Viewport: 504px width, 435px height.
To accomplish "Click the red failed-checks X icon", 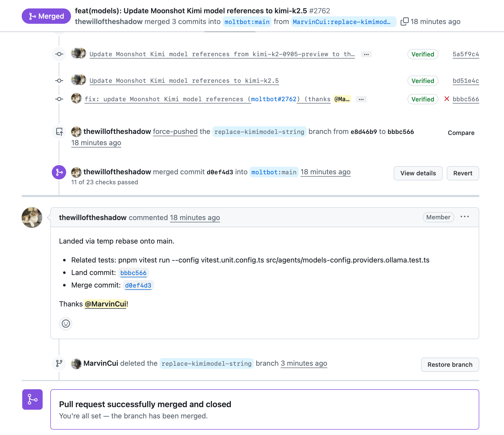I will (447, 99).
